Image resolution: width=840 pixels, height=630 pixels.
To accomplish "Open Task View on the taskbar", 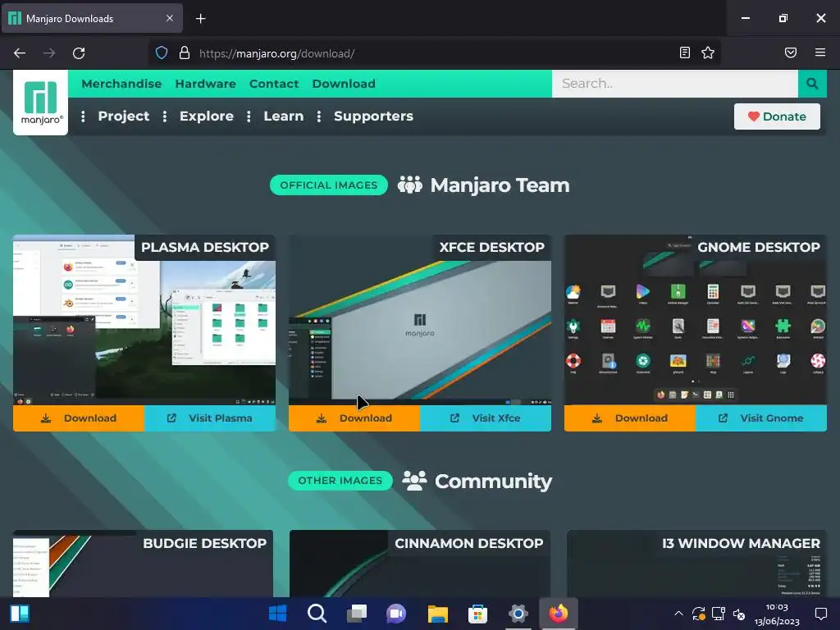I will pyautogui.click(x=357, y=614).
